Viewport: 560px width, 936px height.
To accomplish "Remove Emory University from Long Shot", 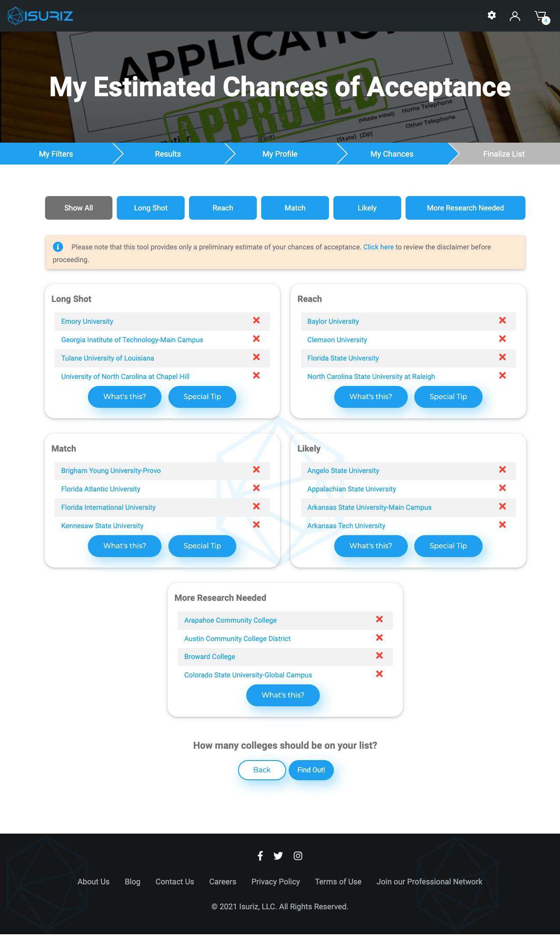I will pos(256,321).
